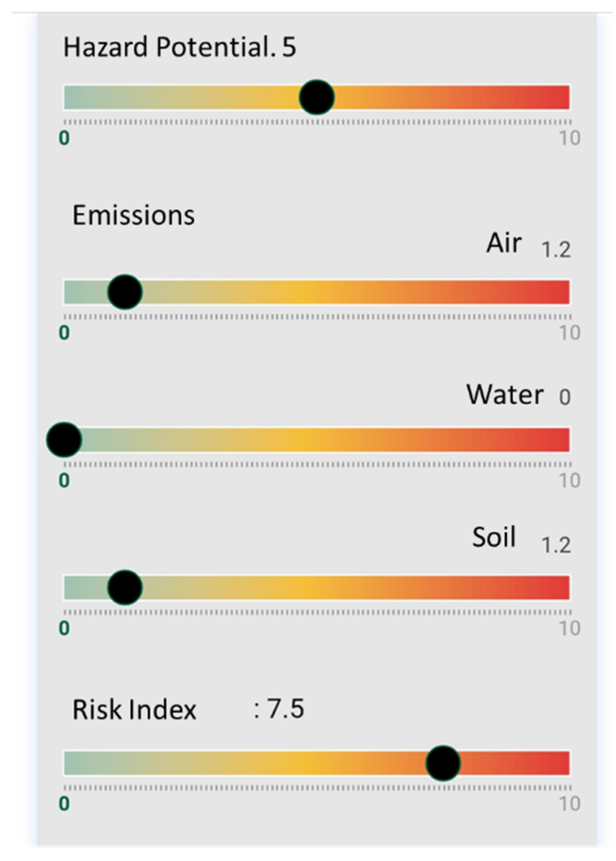Image resolution: width=616 pixels, height=861 pixels.
Task: Click red end of Water emissions bar
Action: [560, 440]
